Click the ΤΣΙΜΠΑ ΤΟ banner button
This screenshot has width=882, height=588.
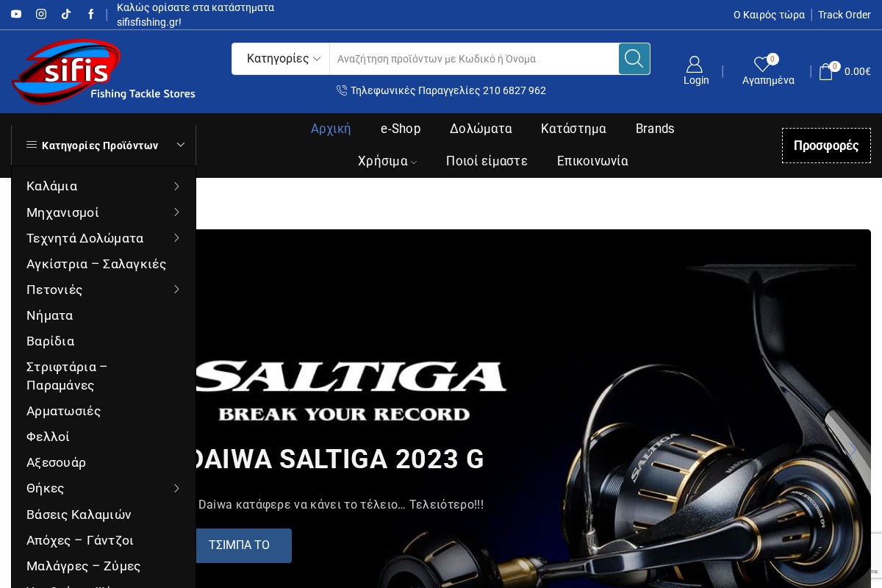(240, 545)
